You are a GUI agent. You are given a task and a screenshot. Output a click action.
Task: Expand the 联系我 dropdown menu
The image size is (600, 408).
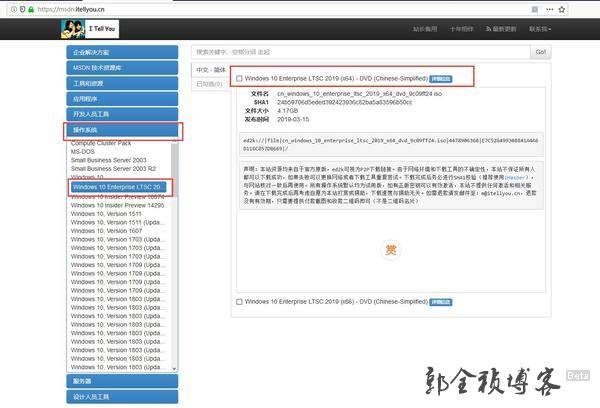(x=540, y=29)
